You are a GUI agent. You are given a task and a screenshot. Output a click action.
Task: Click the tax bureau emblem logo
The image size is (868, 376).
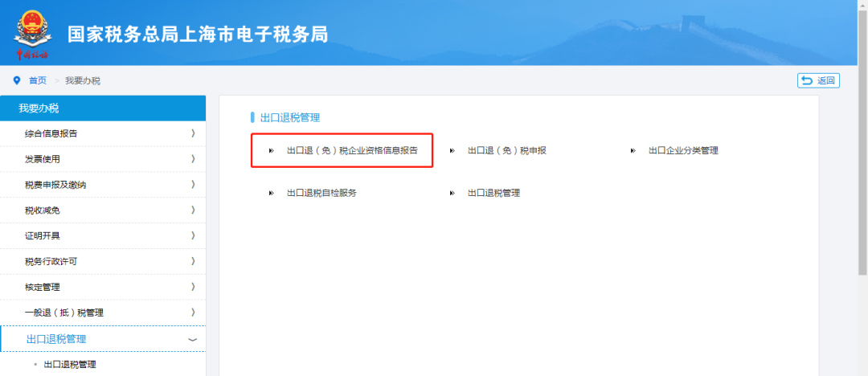[33, 34]
